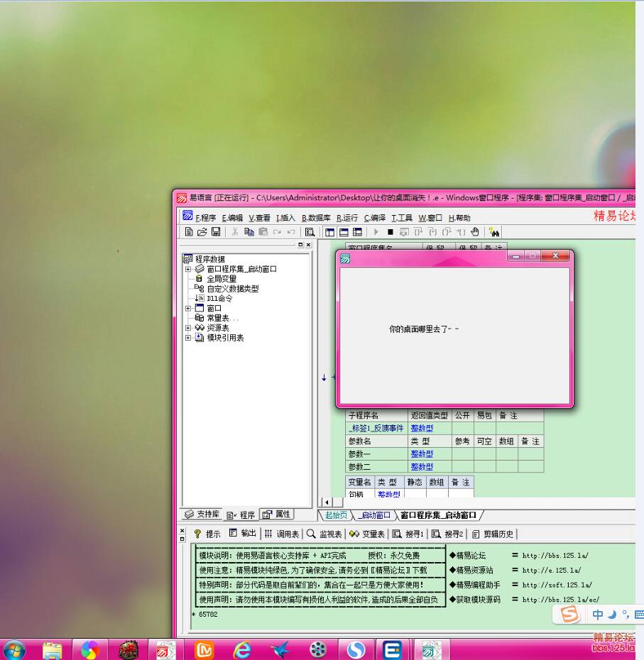Click the 你的桌面哪里去了 label in the window
Viewport: 644px width, 660px height.
click(x=424, y=329)
